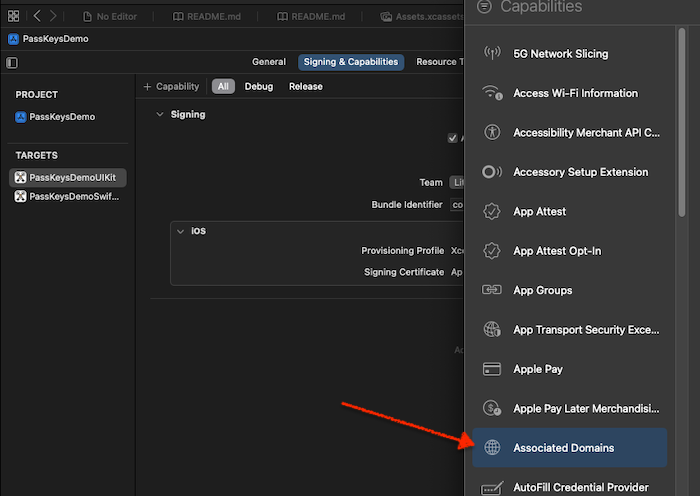Click the App Groups icon
This screenshot has width=700, height=496.
[x=491, y=290]
